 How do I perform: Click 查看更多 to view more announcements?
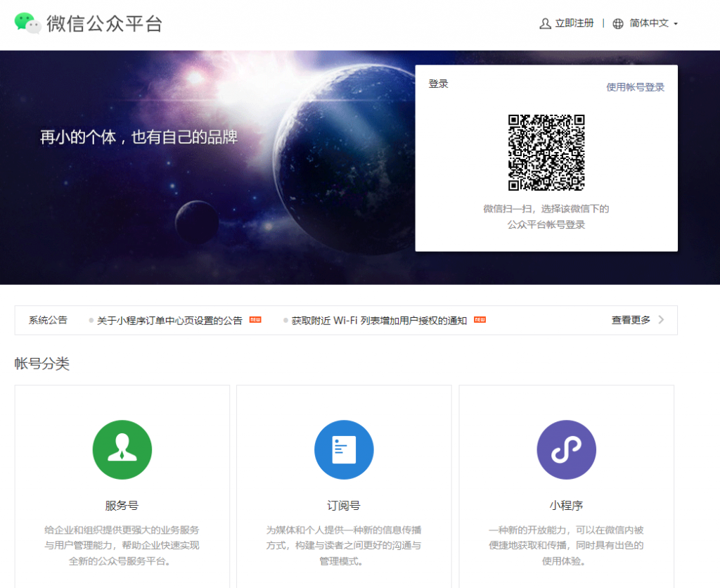point(630,320)
